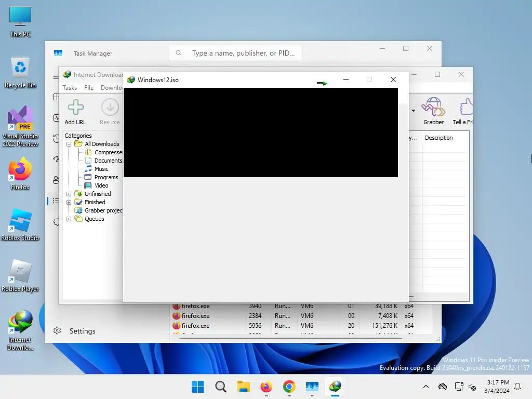
Task: Expand the Finished category node
Action: [69, 202]
